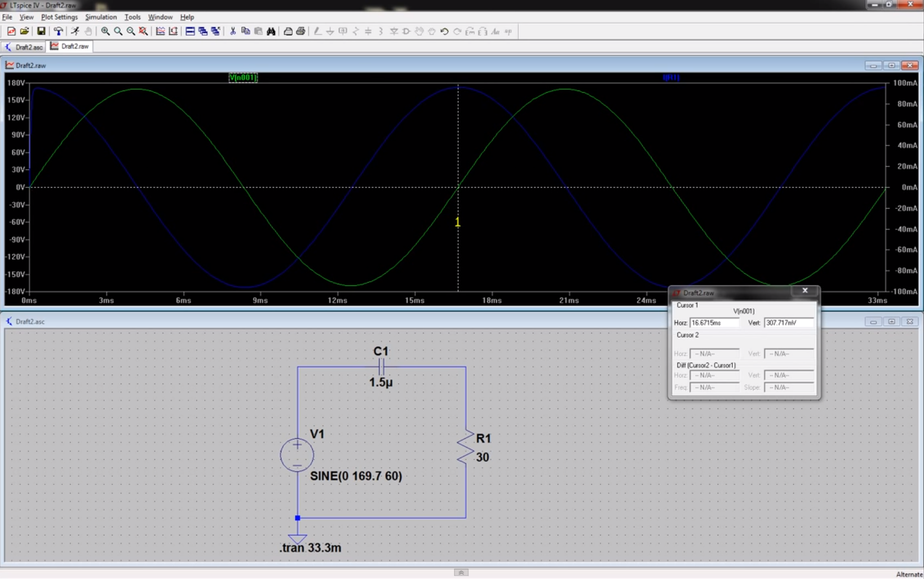Open the component symbol picker icon
The width and height of the screenshot is (924, 579).
[x=407, y=31]
